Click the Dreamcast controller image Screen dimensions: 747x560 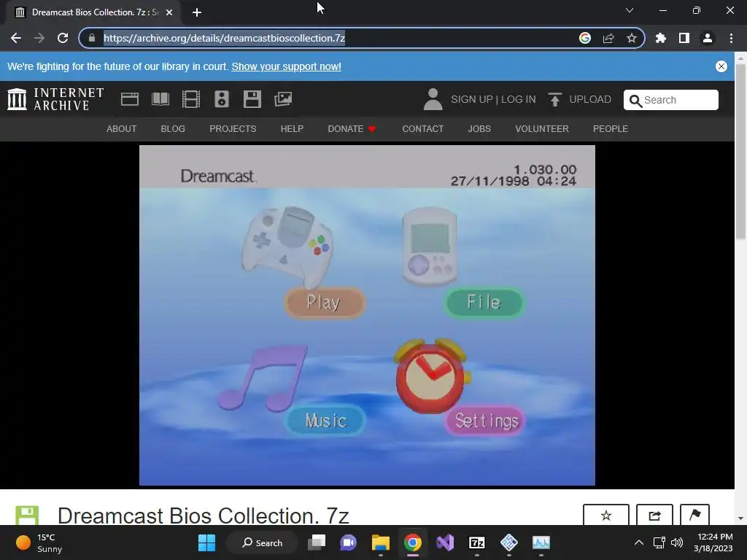coord(287,246)
